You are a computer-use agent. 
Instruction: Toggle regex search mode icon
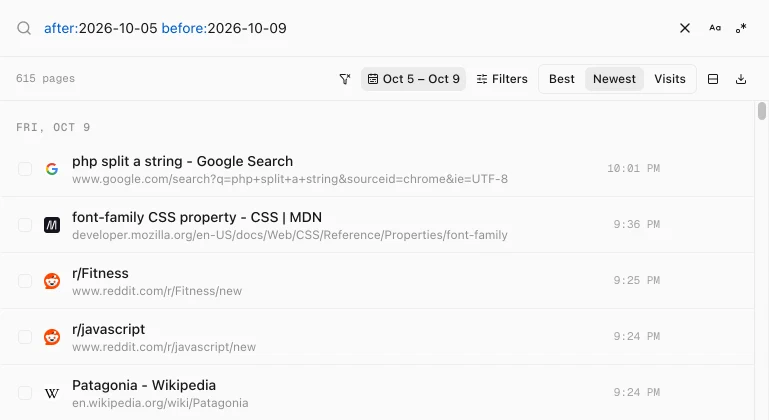(741, 28)
